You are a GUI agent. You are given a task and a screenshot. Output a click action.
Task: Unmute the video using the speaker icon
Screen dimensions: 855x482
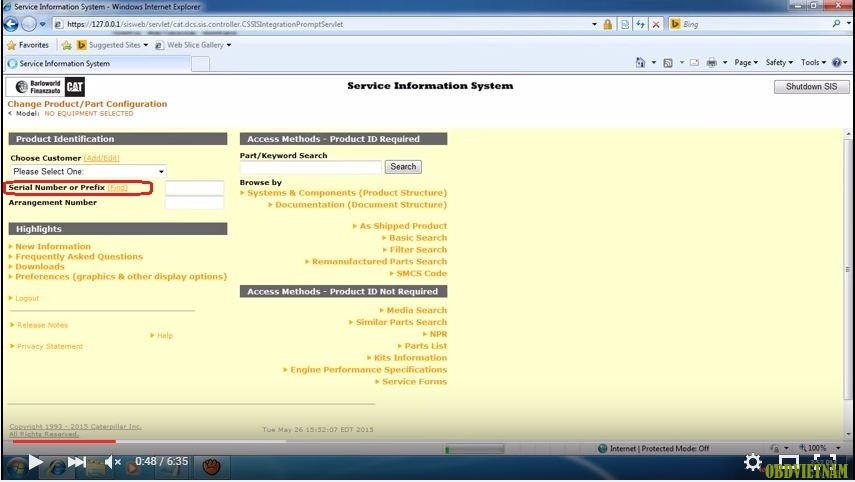click(x=113, y=462)
